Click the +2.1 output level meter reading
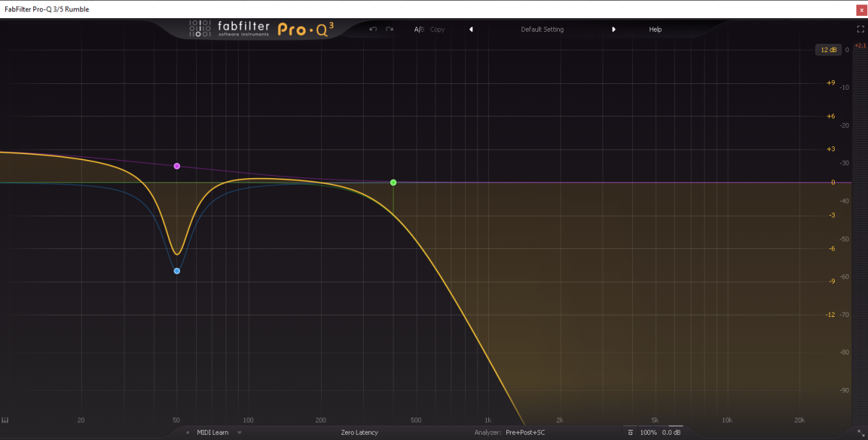Viewport: 868px width, 440px height. coord(860,46)
